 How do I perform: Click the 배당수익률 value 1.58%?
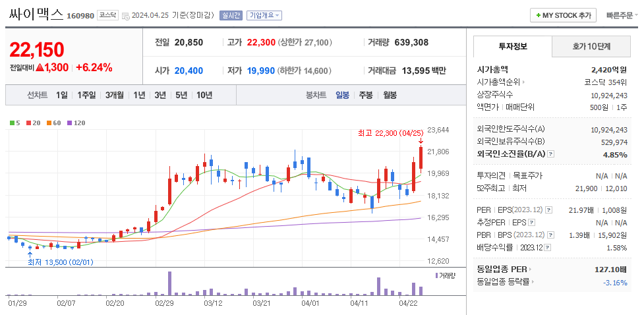617,248
